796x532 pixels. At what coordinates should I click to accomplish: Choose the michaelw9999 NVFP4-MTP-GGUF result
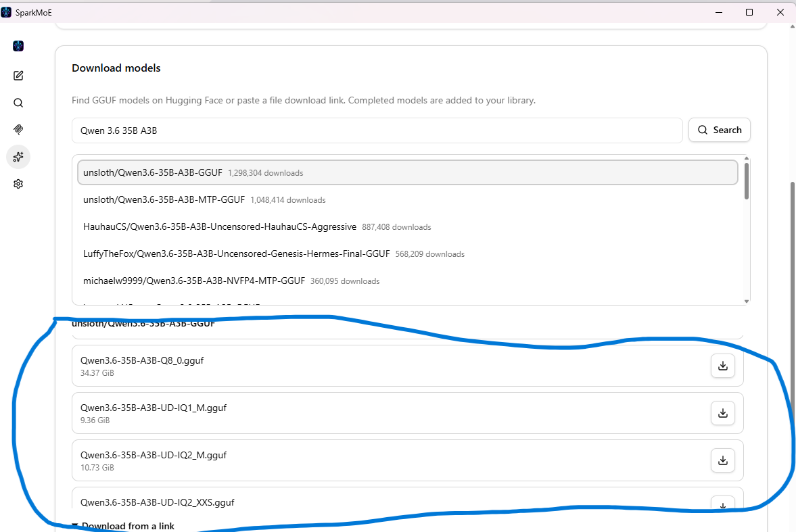coord(408,281)
